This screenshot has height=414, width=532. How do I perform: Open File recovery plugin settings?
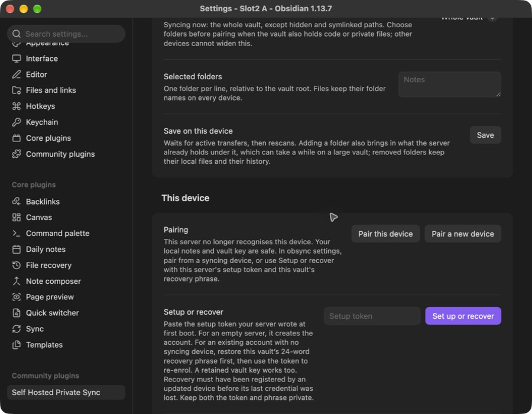tap(66, 266)
